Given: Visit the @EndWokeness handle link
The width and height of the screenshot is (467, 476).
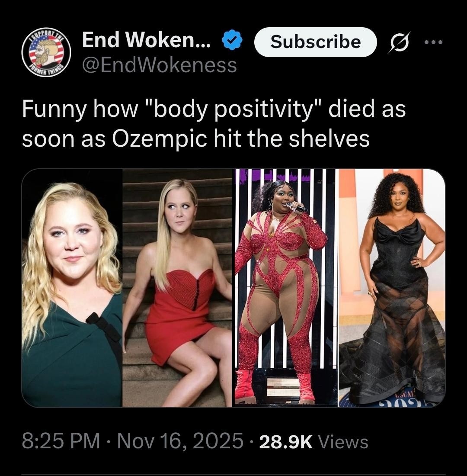Looking at the screenshot, I should pyautogui.click(x=160, y=65).
